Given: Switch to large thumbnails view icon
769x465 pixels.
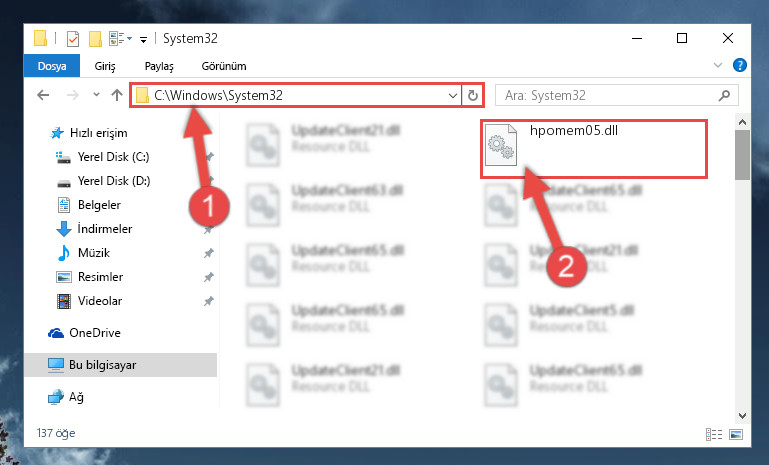Looking at the screenshot, I should [736, 434].
